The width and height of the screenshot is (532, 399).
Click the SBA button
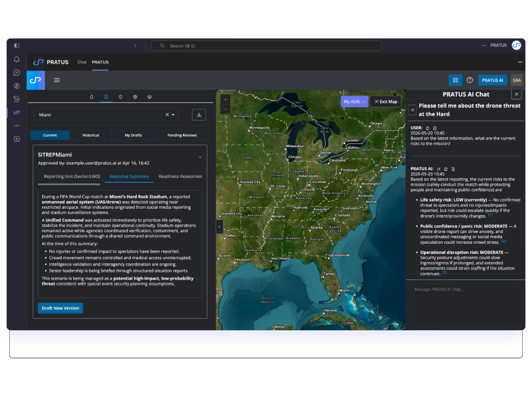(x=516, y=80)
